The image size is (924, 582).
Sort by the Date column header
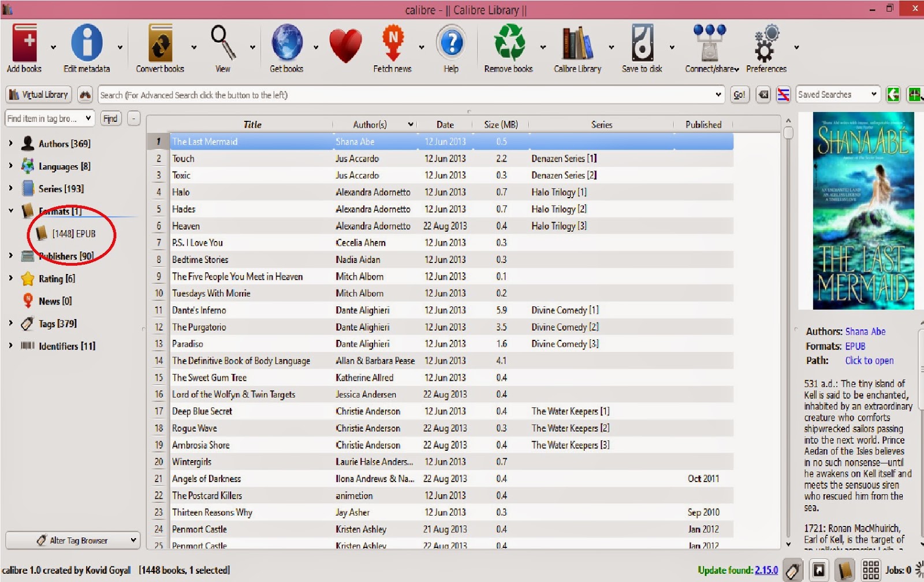click(445, 125)
